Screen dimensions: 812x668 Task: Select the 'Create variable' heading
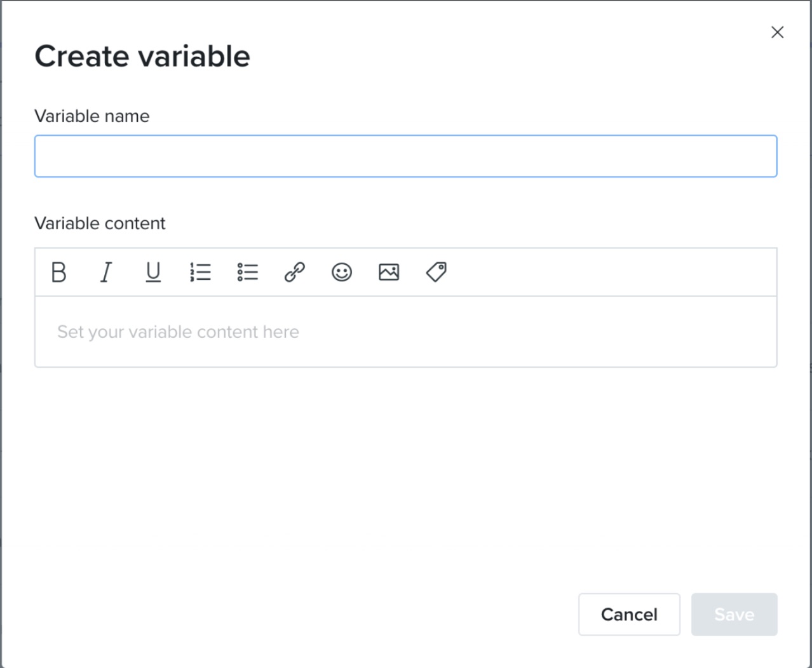pos(142,56)
